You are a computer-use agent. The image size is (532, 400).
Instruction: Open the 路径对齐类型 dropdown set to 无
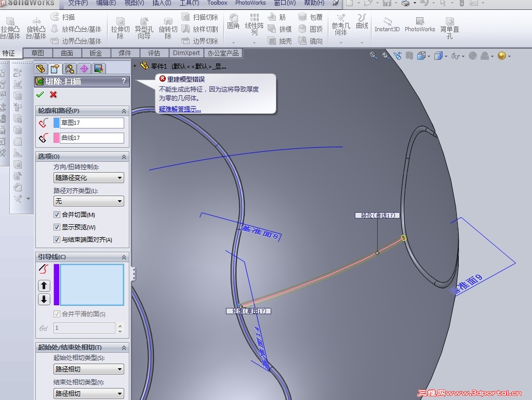(89, 201)
